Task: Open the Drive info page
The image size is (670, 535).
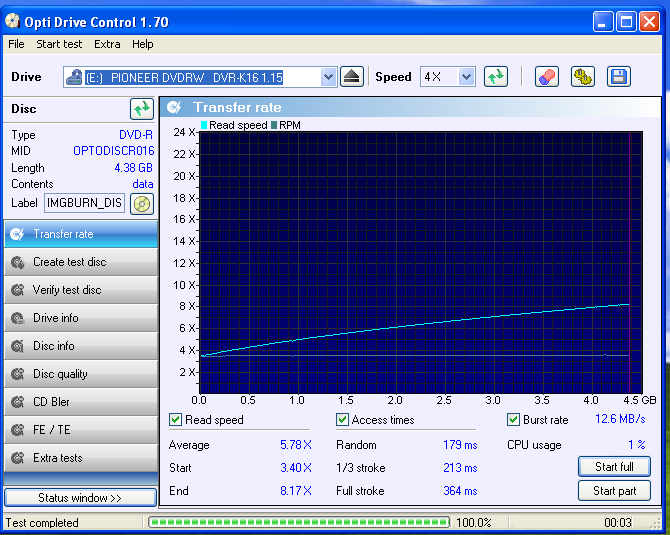Action: click(x=81, y=318)
